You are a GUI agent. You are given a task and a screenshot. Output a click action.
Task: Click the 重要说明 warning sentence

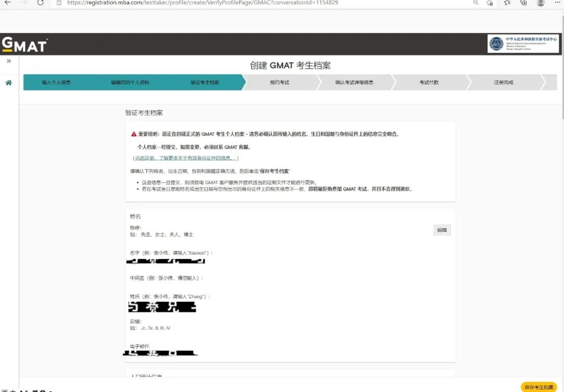point(269,134)
